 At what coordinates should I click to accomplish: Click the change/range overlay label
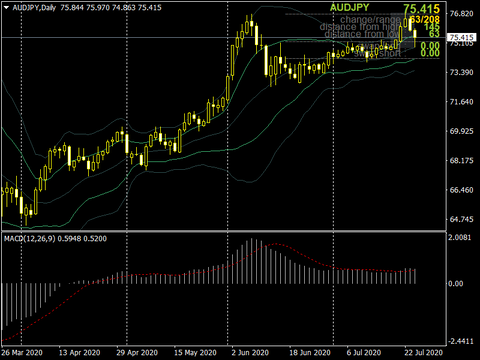coord(370,20)
